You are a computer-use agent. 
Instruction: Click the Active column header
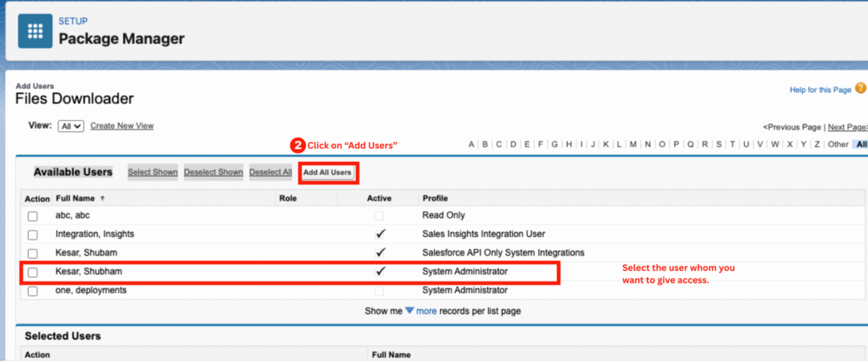[x=379, y=198]
